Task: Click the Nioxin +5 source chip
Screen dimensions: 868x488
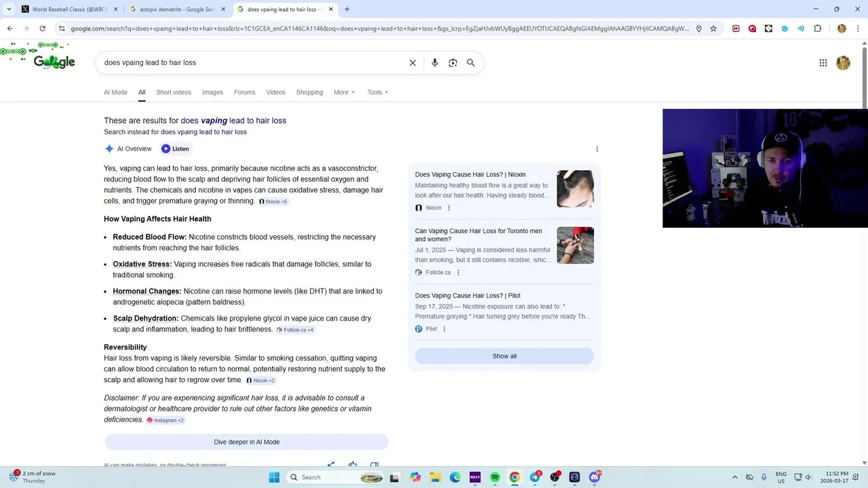Action: 273,201
